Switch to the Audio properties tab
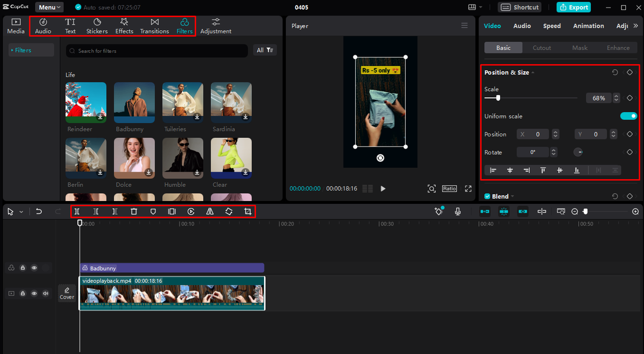Viewport: 644px width, 354px height. tap(522, 26)
